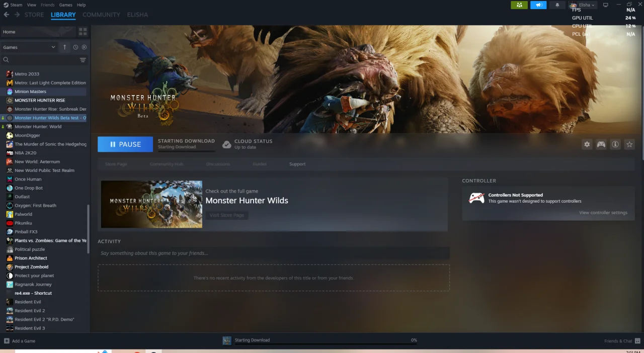This screenshot has width=644, height=353.
Task: Toggle ready-to-play filter icon
Action: pos(84,47)
